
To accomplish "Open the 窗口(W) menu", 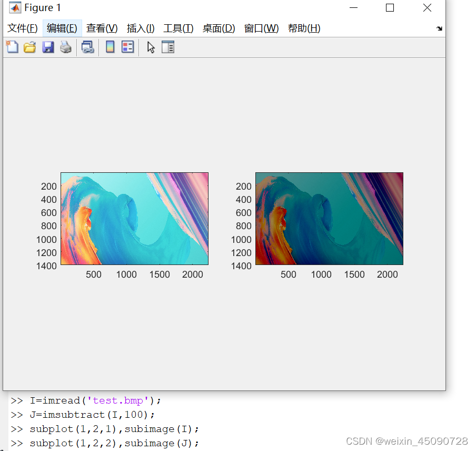I will click(x=261, y=28).
